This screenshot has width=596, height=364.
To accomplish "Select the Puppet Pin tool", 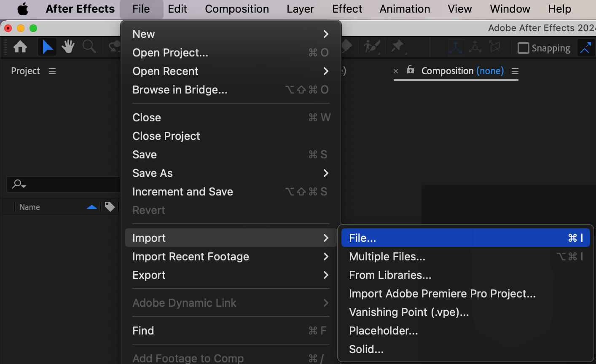I will click(397, 47).
